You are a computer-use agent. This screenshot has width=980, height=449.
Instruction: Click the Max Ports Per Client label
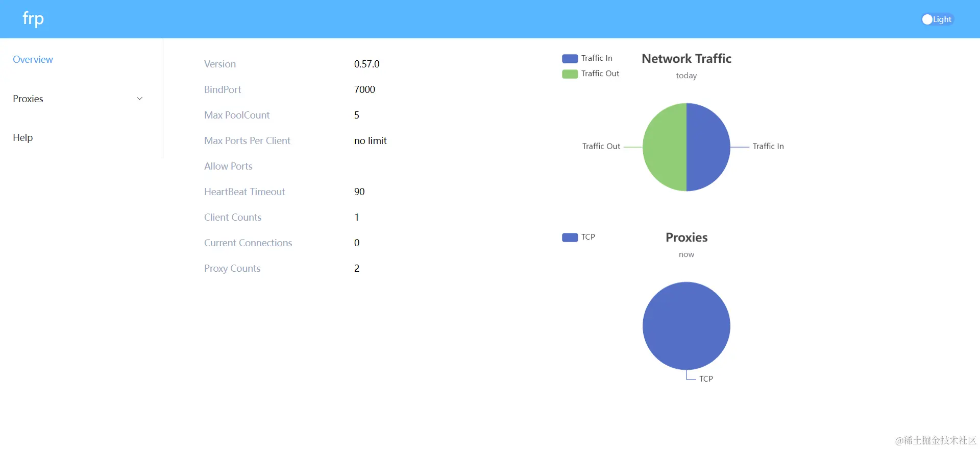click(247, 140)
